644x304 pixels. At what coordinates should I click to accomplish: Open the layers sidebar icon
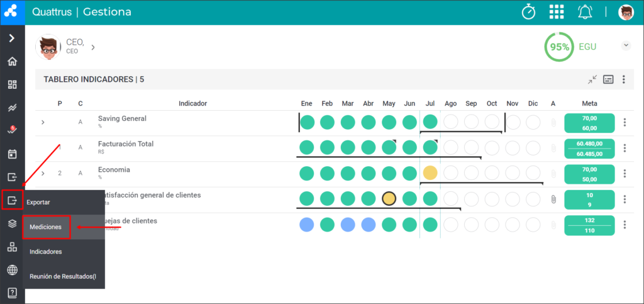pos(13,223)
